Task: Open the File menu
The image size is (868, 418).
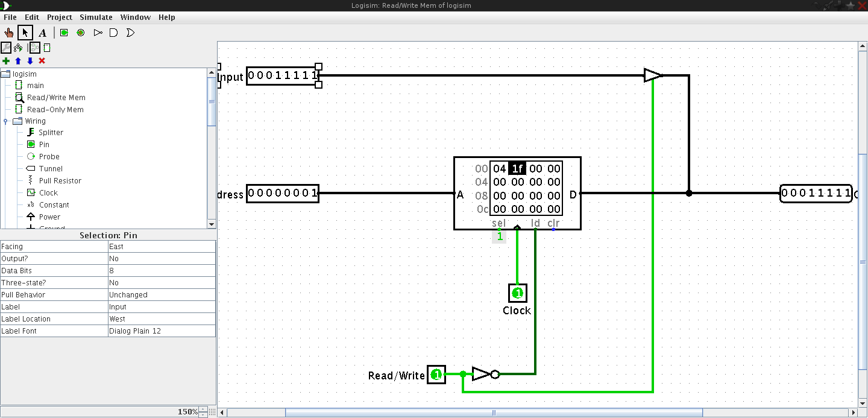Action: click(x=10, y=17)
